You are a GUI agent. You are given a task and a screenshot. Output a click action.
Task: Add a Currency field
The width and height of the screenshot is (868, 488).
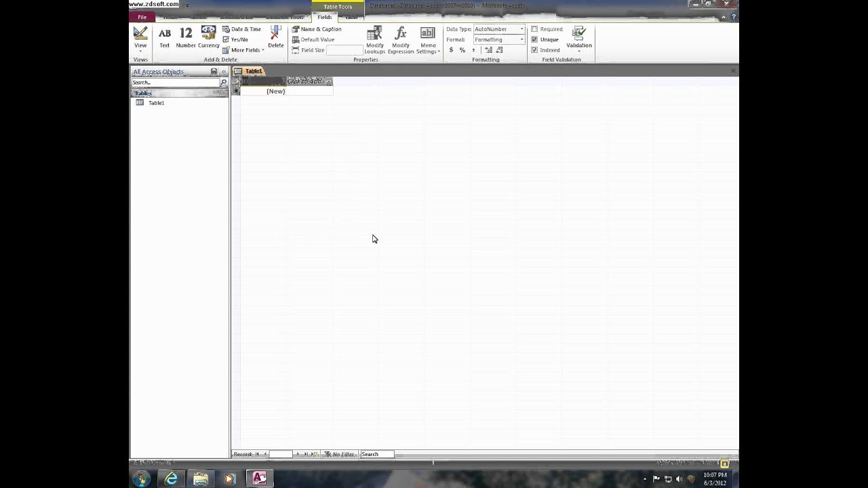[x=209, y=38]
